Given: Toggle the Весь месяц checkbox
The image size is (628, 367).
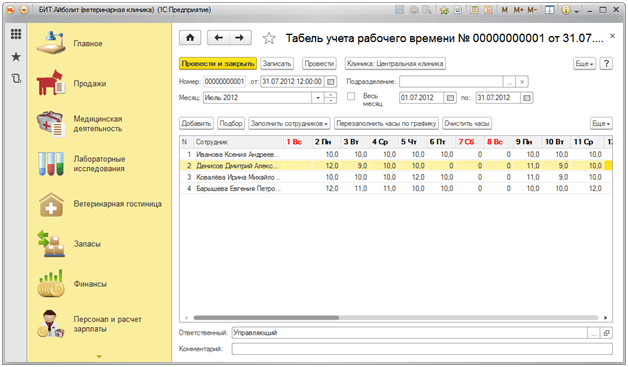Looking at the screenshot, I should [351, 96].
